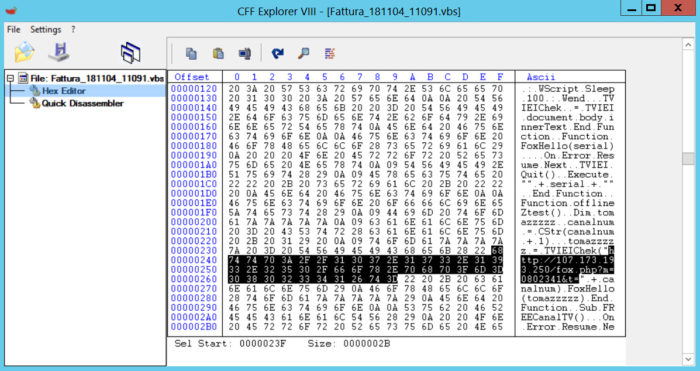Click the vertical scrollbar thumb
The width and height of the screenshot is (700, 371).
(688, 158)
